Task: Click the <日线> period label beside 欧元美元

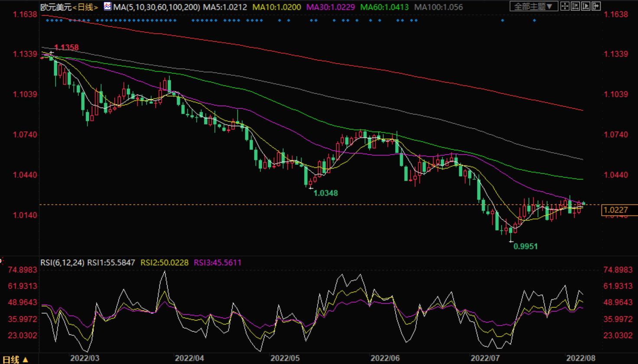Action: pyautogui.click(x=85, y=7)
